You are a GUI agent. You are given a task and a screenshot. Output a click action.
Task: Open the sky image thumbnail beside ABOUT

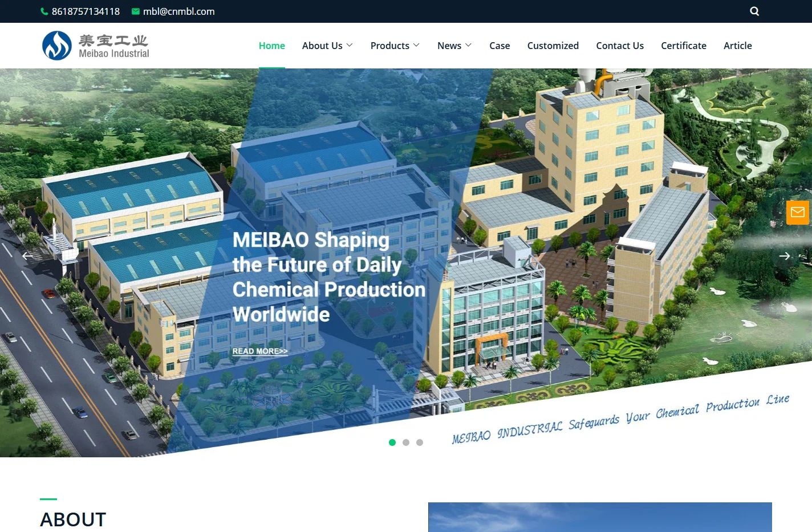pos(600,517)
